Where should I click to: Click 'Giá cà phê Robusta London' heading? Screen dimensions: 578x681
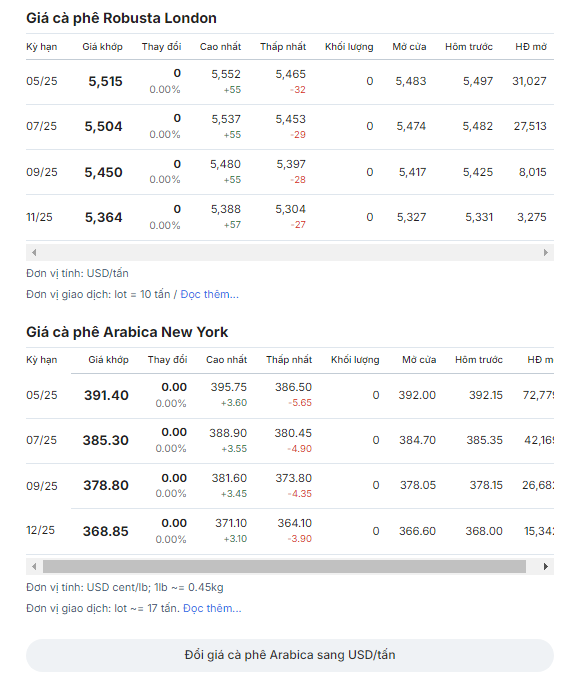coord(121,18)
